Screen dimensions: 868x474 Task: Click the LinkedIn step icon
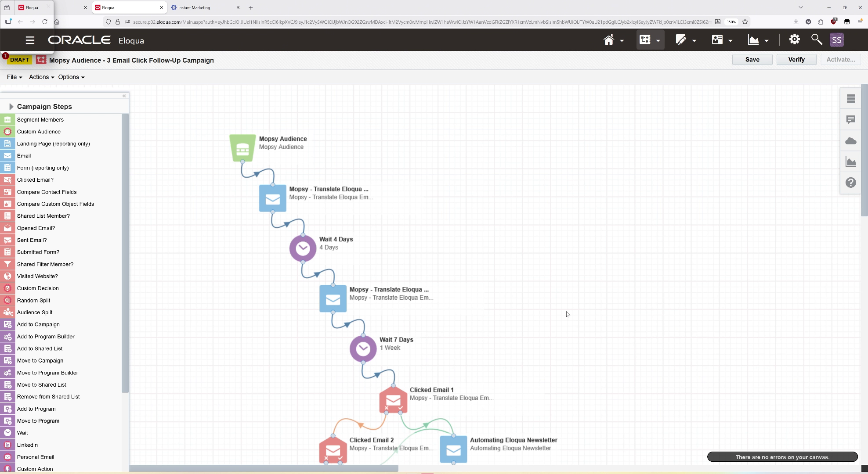tap(7, 445)
